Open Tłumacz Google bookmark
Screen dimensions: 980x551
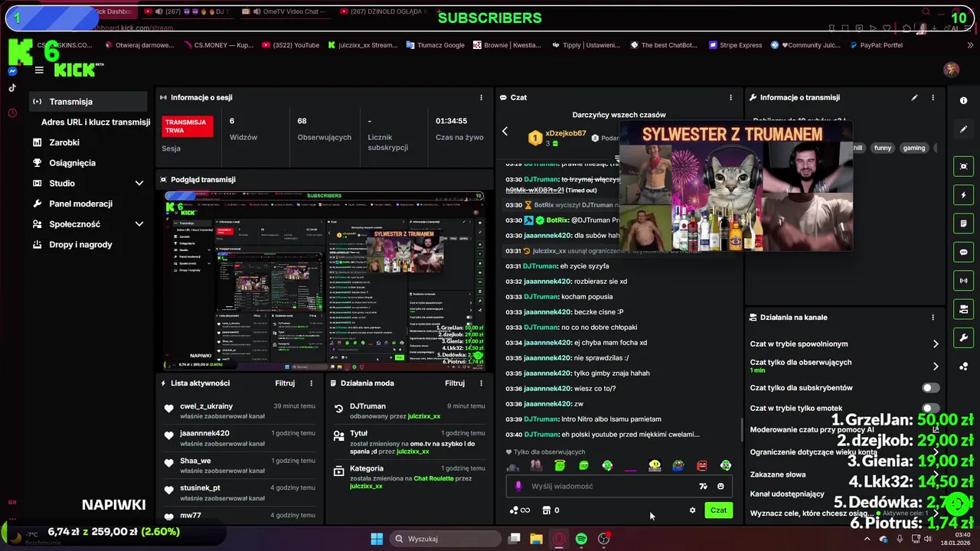point(434,45)
